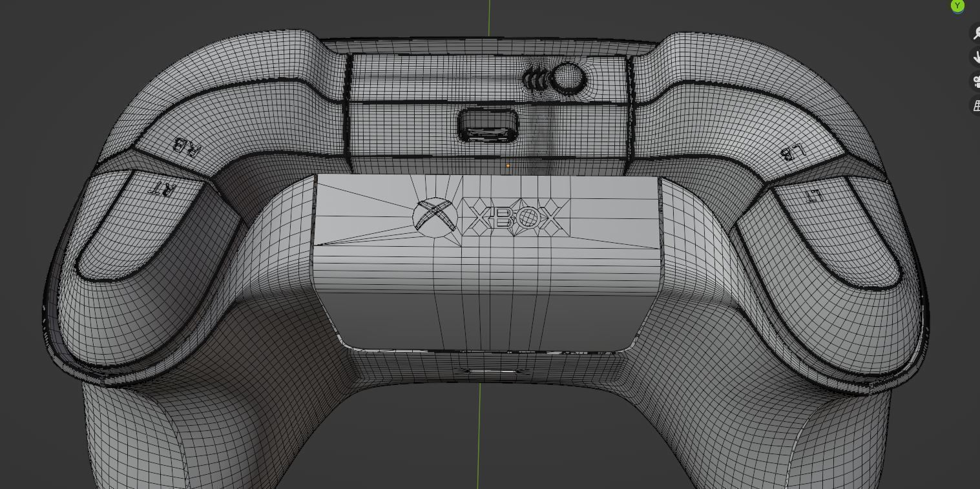This screenshot has height=489, width=980.
Task: Click the green Y axis gizmo
Action: (957, 6)
